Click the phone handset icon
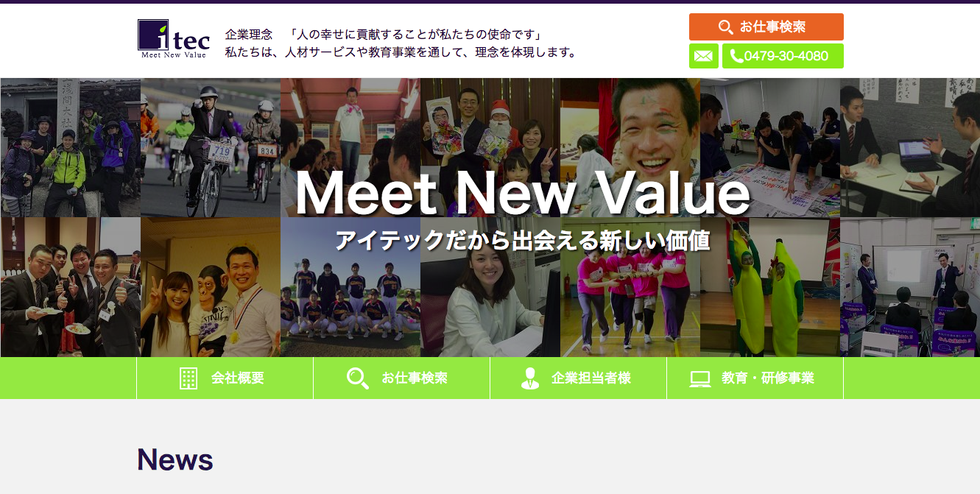Viewport: 980px width, 494px height. click(x=736, y=56)
